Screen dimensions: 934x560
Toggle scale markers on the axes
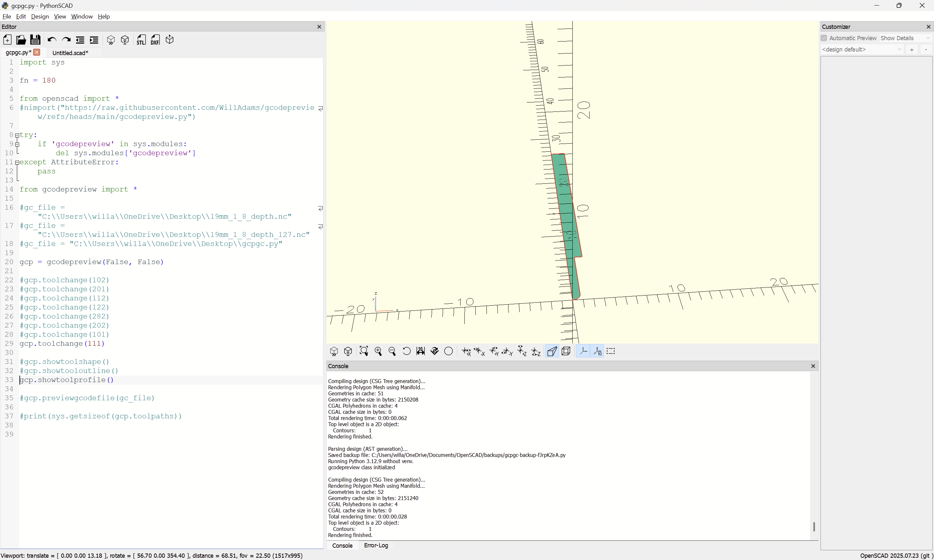point(597,351)
